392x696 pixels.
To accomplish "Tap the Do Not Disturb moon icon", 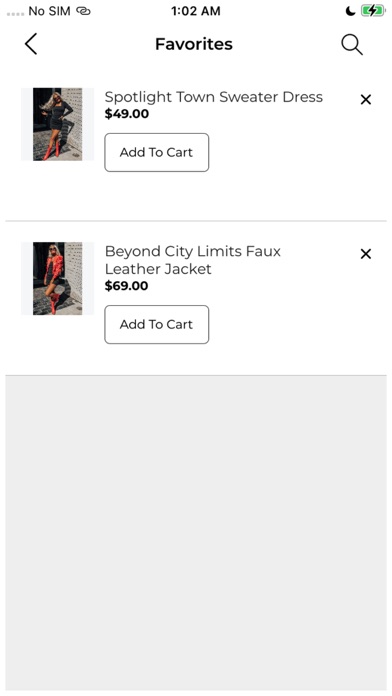I will pos(351,11).
